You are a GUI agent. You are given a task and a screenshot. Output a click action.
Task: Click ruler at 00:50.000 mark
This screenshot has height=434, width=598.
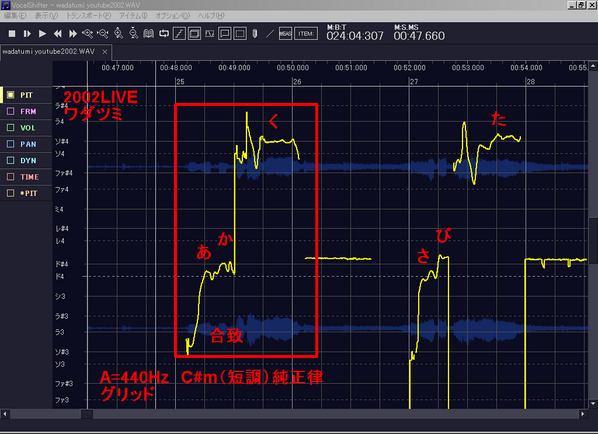(293, 68)
